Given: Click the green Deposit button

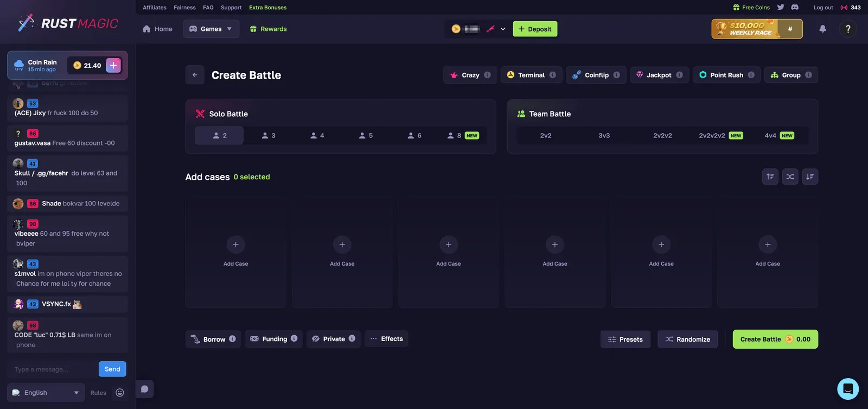Looking at the screenshot, I should (535, 29).
